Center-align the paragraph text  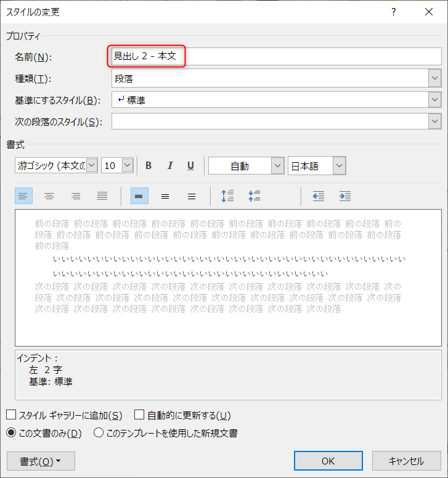49,196
